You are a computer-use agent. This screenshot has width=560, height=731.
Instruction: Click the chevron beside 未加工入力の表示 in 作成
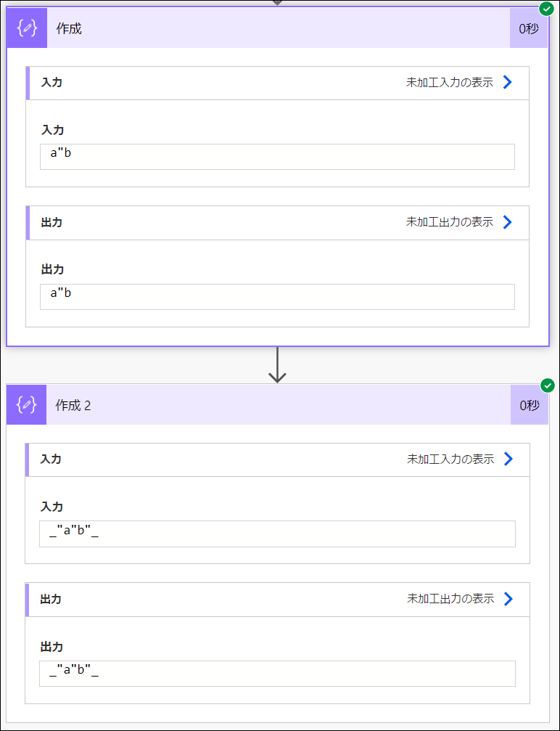508,83
